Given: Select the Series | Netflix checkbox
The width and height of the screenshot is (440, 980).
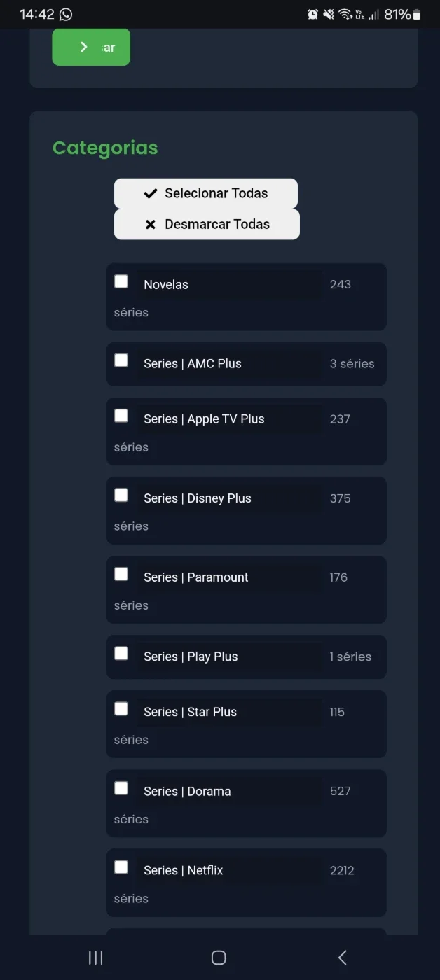Looking at the screenshot, I should (x=121, y=867).
